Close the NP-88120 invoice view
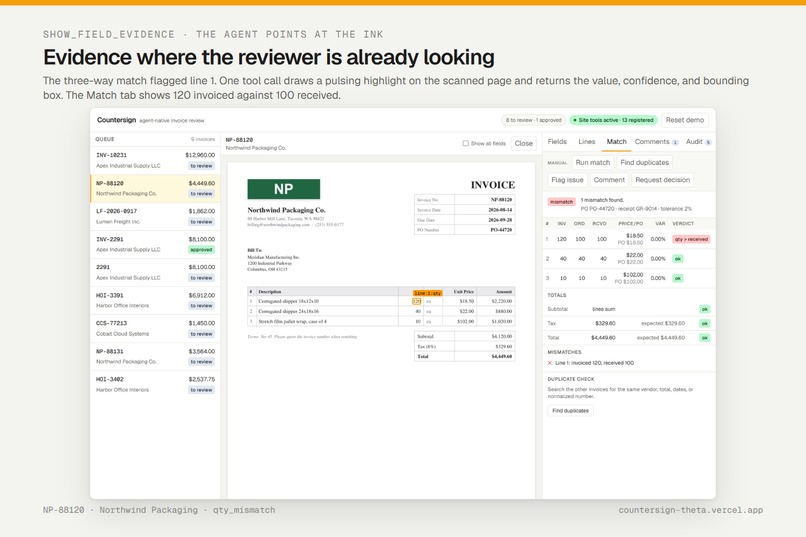Screen dimensions: 806x537 523,143
